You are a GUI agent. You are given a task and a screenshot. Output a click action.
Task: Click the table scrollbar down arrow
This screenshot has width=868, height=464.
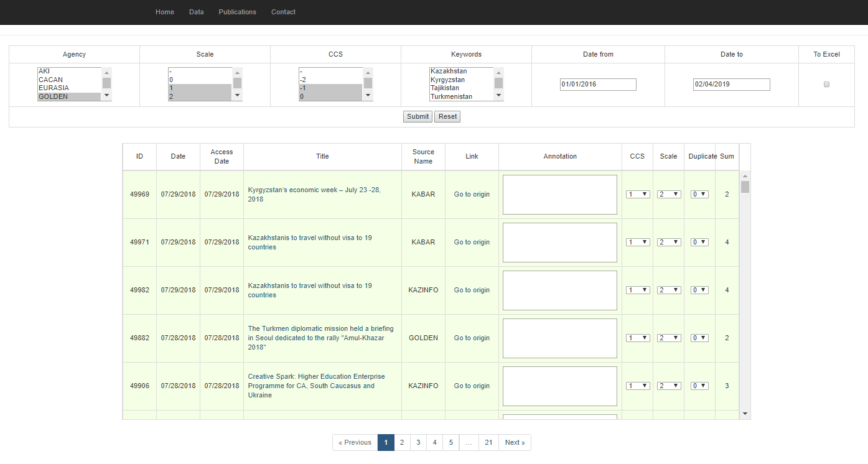[745, 414]
